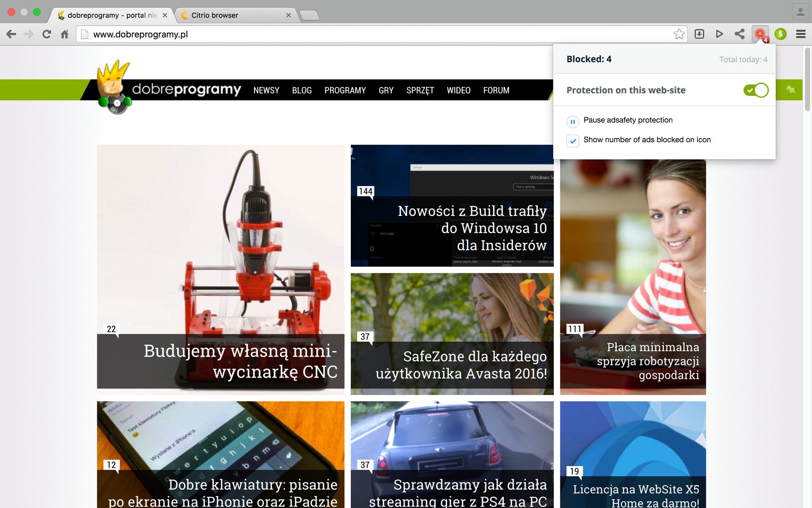Click the adsafety blocker extension icon
This screenshot has width=812, height=508.
coord(760,34)
